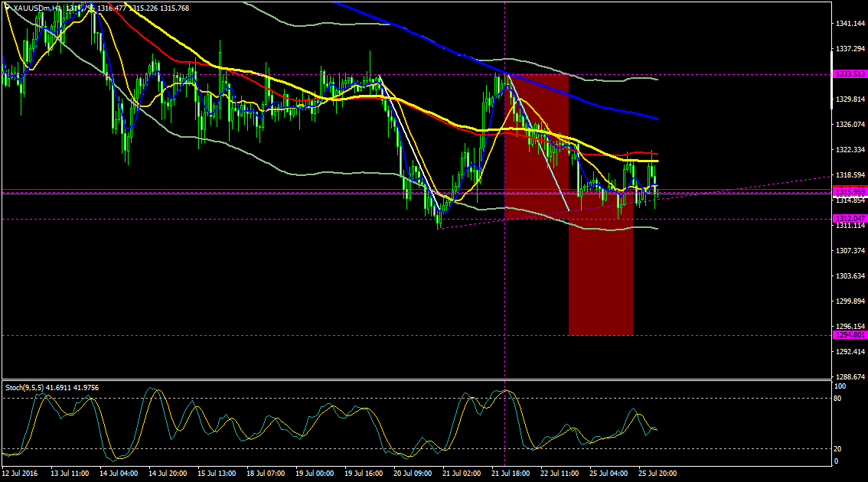Click the stochastic 80 level label

837,399
